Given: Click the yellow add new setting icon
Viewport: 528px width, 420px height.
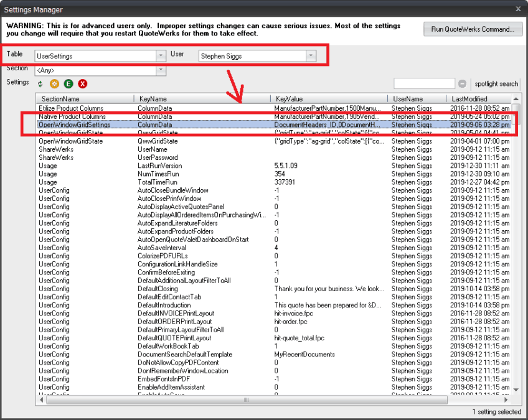Looking at the screenshot, I should (x=53, y=83).
